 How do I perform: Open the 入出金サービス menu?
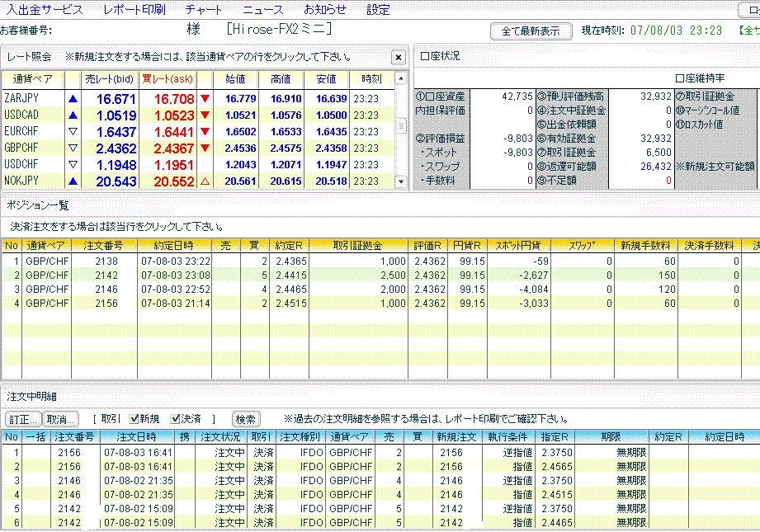pyautogui.click(x=45, y=9)
